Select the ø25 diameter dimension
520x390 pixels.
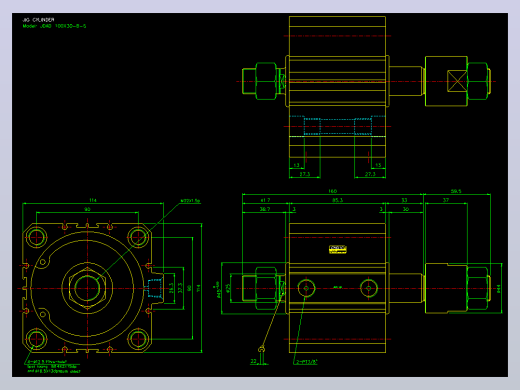coord(228,288)
